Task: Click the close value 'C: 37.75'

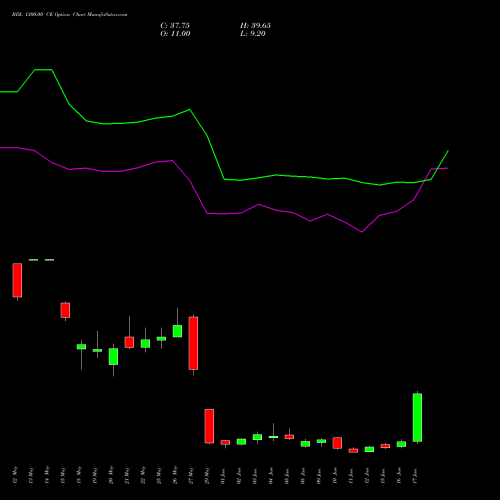Action: (x=175, y=26)
